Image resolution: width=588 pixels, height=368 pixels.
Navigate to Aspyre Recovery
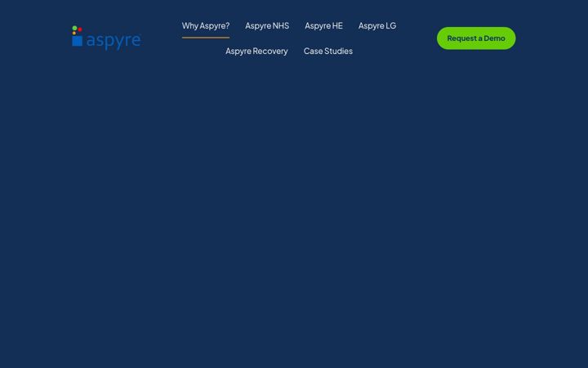(x=256, y=51)
